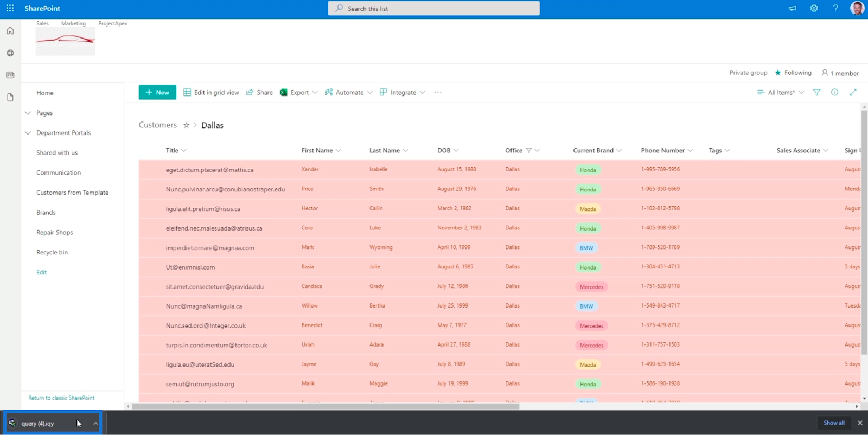Go to SharePoint home icon in left rail
This screenshot has height=435, width=868.
click(x=10, y=31)
